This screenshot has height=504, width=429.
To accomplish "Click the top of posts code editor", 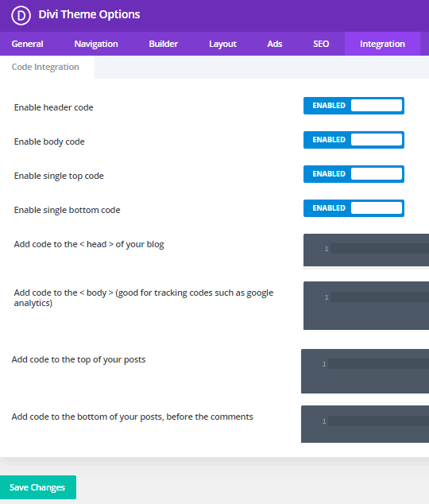I will coord(365,371).
